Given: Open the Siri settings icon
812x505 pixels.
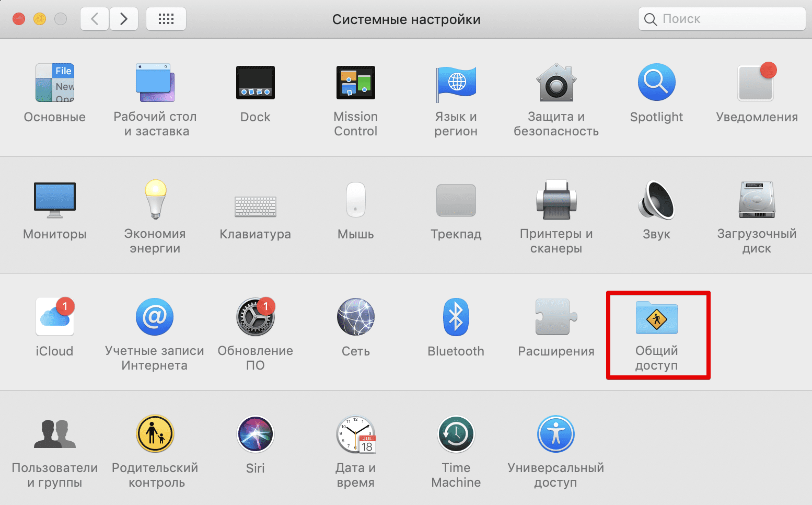Looking at the screenshot, I should (x=255, y=434).
